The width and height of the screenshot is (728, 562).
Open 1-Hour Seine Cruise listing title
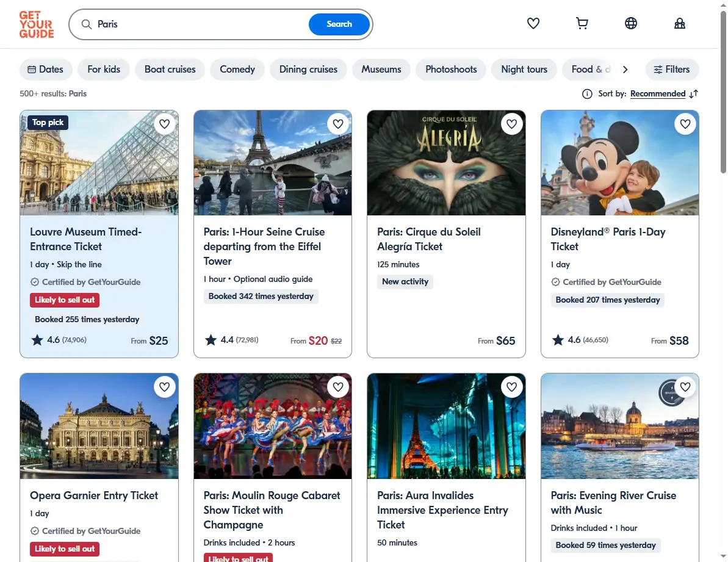click(264, 247)
